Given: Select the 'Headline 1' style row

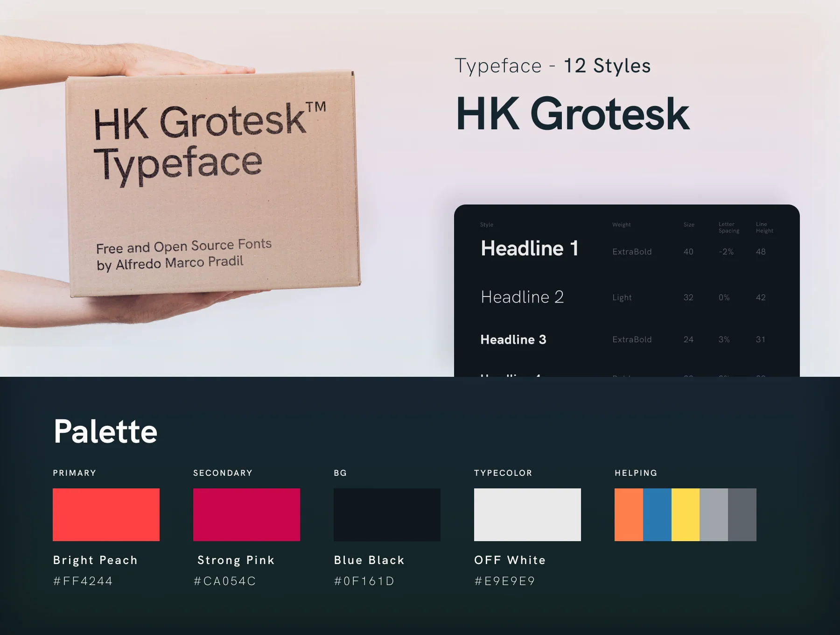Looking at the screenshot, I should [623, 249].
